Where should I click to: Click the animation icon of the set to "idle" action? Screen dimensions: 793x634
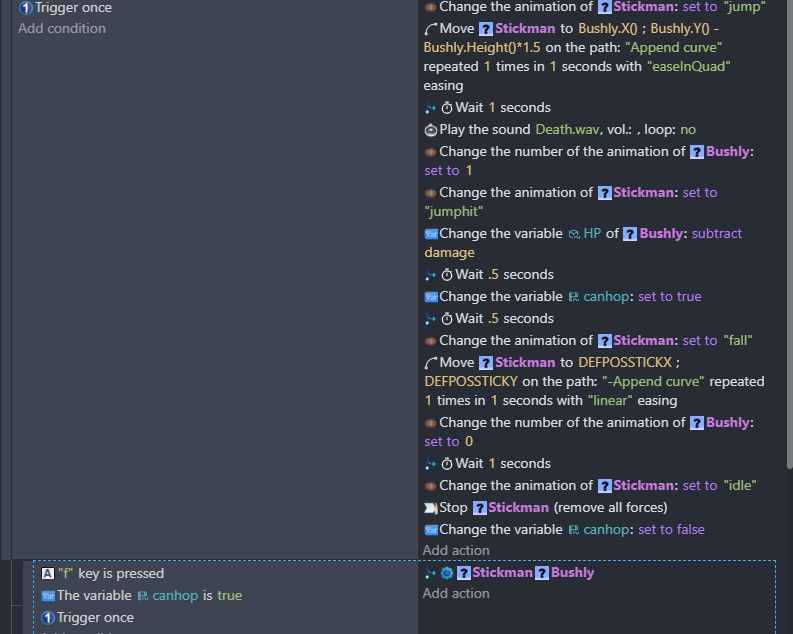430,486
